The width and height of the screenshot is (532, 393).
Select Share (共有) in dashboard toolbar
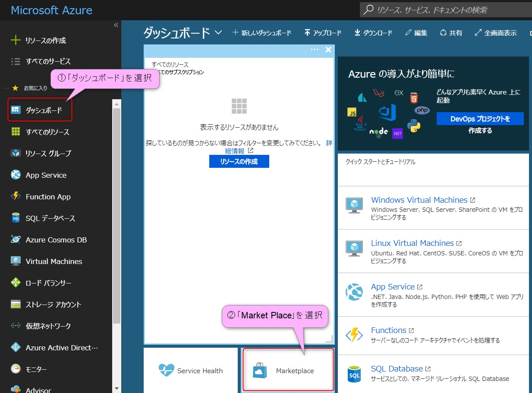pos(451,33)
